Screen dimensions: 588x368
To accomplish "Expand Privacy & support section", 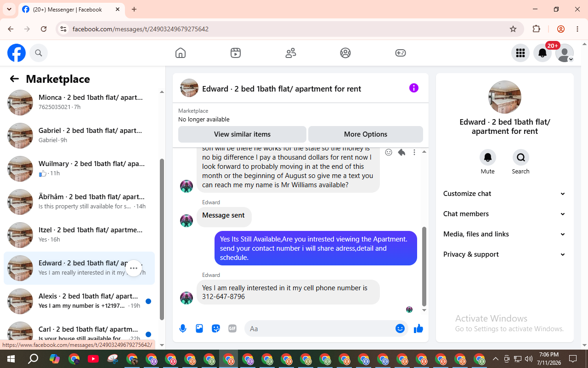I will (x=504, y=254).
